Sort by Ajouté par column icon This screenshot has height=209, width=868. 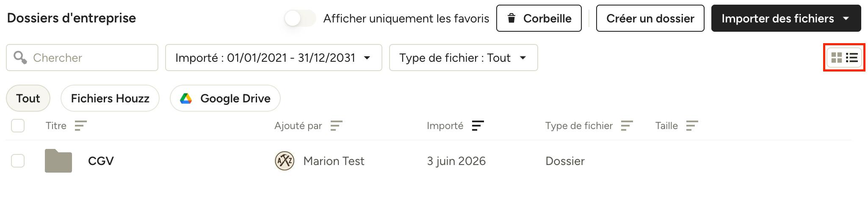[x=336, y=126]
